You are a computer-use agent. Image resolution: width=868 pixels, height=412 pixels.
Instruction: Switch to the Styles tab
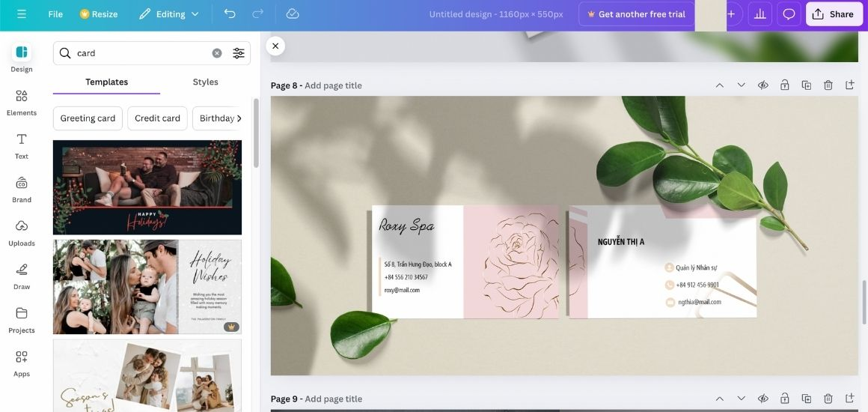pos(205,82)
